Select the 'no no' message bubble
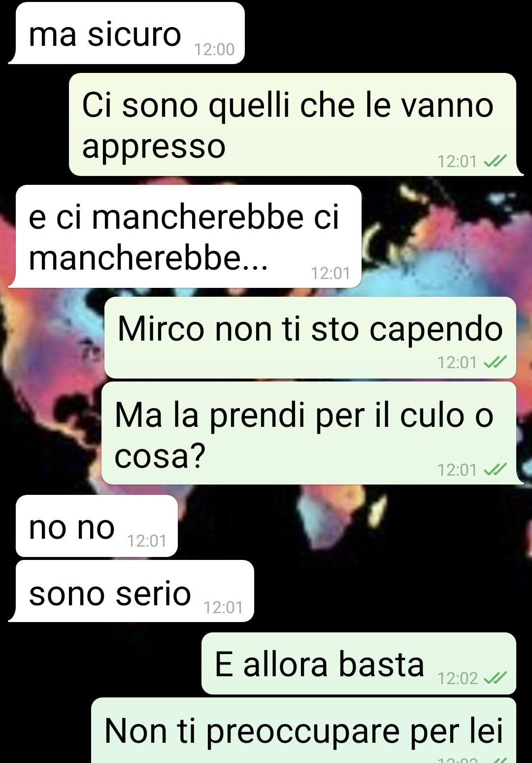 pos(97,526)
